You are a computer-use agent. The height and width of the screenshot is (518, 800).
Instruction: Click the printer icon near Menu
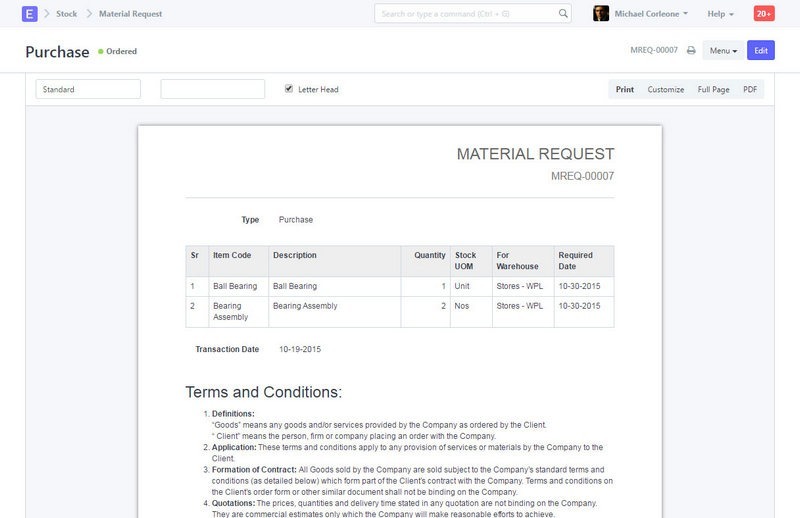tap(691, 50)
